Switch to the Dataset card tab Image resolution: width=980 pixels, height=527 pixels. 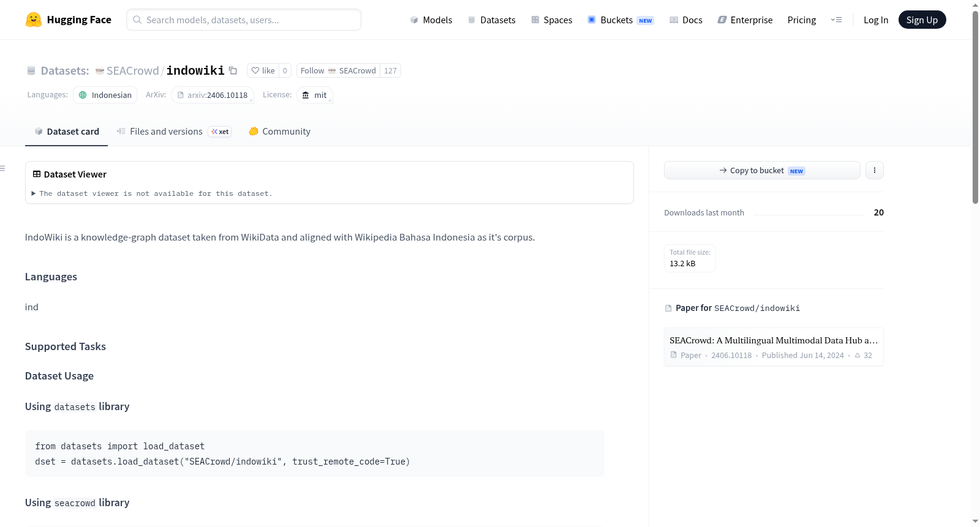(x=67, y=132)
